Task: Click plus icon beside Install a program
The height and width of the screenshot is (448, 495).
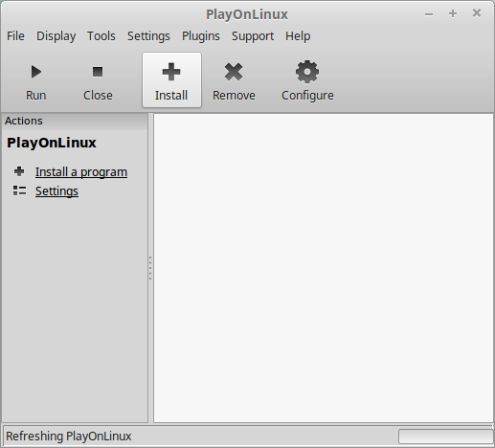Action: [19, 171]
